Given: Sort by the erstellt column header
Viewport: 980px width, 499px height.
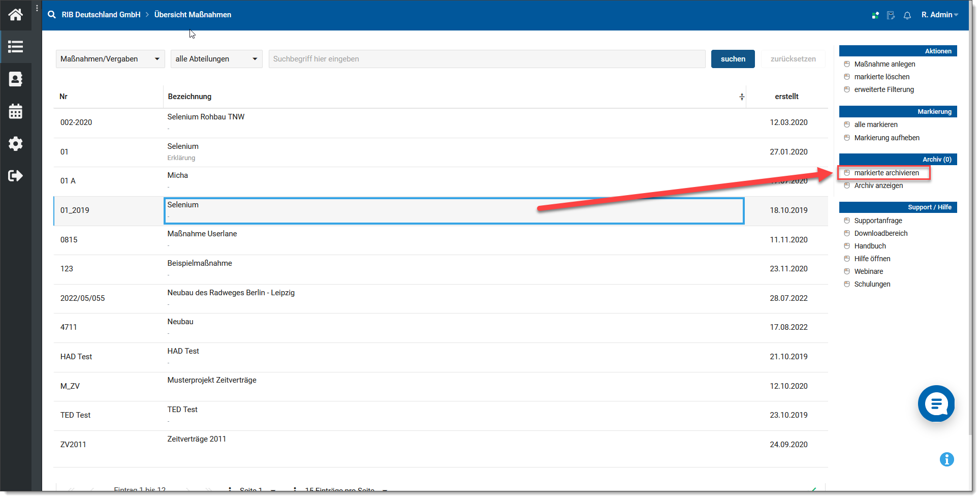Looking at the screenshot, I should [787, 97].
